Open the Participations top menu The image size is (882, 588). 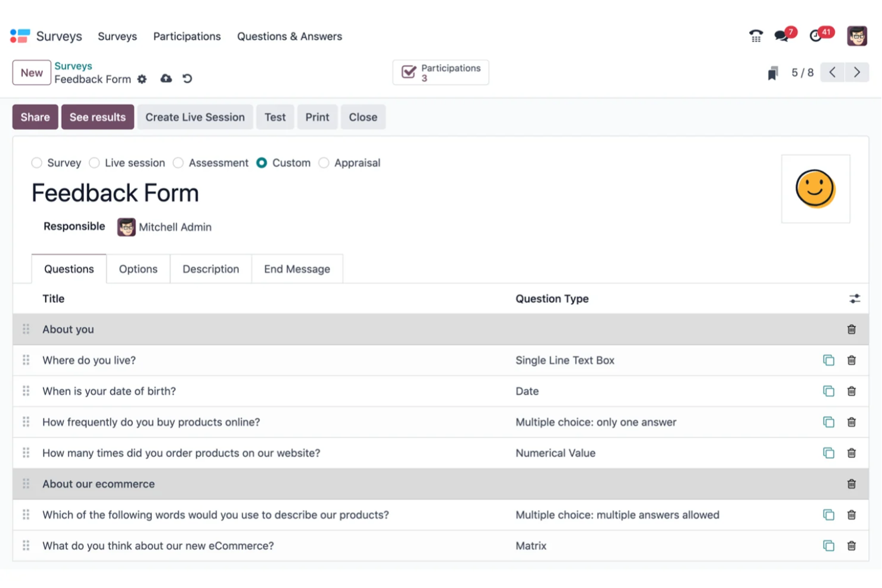(187, 36)
